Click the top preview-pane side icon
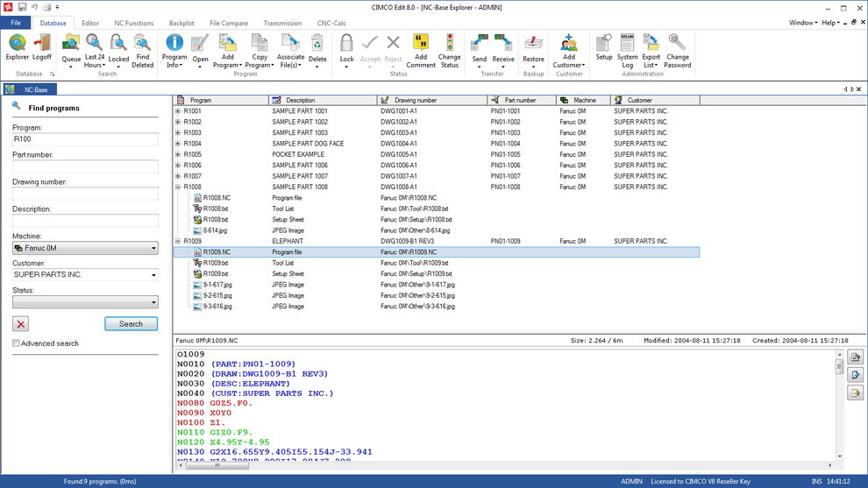This screenshot has width=868, height=488. click(855, 357)
